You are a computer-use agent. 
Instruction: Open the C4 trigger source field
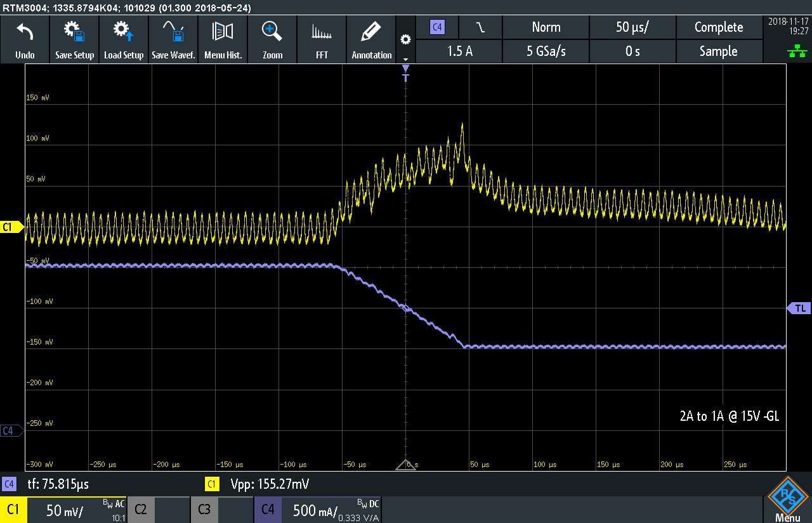[437, 27]
